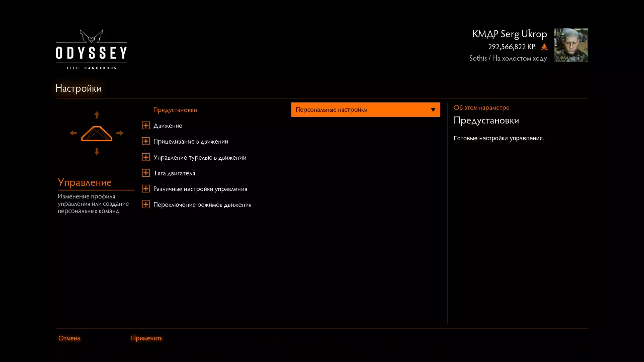Expand Переключение режимов движения section
The width and height of the screenshot is (644, 362).
(146, 204)
